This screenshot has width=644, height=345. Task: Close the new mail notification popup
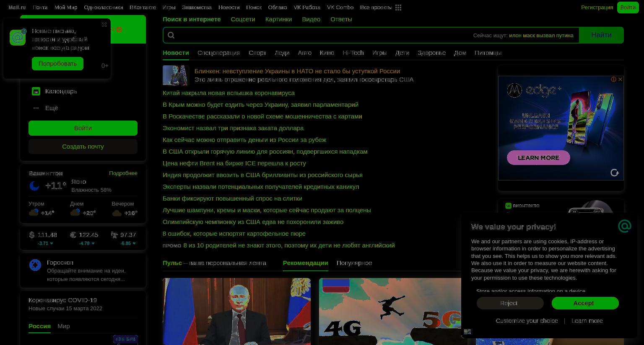104,25
